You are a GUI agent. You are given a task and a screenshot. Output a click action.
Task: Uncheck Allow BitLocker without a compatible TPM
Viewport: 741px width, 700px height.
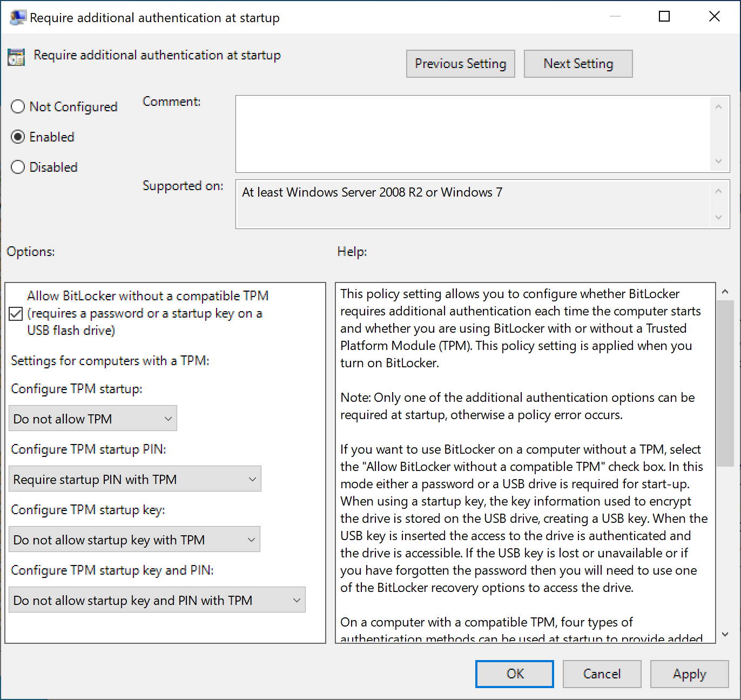click(x=16, y=314)
